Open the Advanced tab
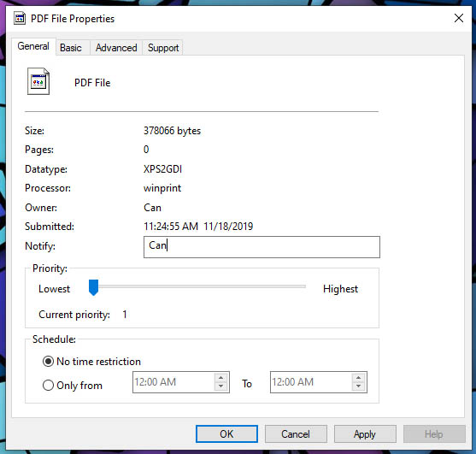The width and height of the screenshot is (476, 454). (x=116, y=48)
